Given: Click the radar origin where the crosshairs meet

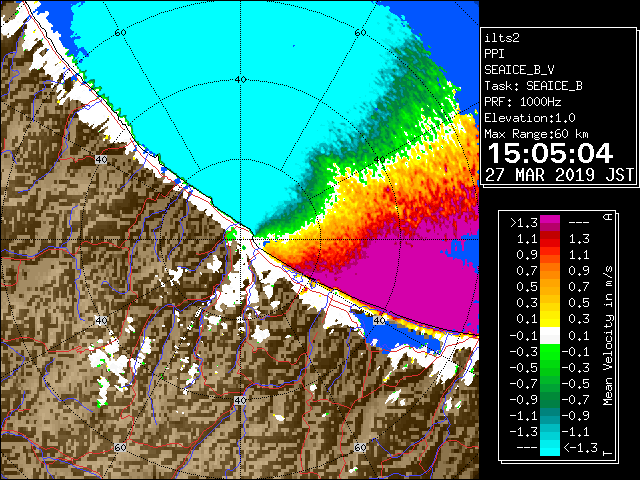Looking at the screenshot, I should pyautogui.click(x=240, y=239).
